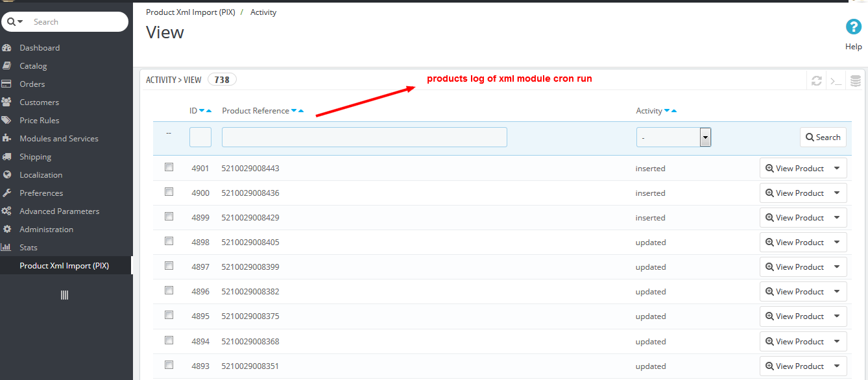Expand actions caret for row 4898

click(837, 243)
